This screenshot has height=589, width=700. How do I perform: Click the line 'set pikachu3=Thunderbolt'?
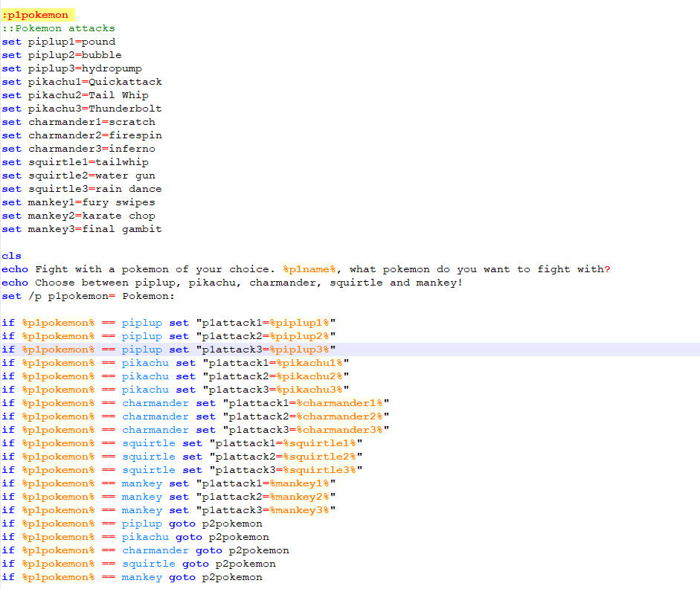pyautogui.click(x=82, y=109)
